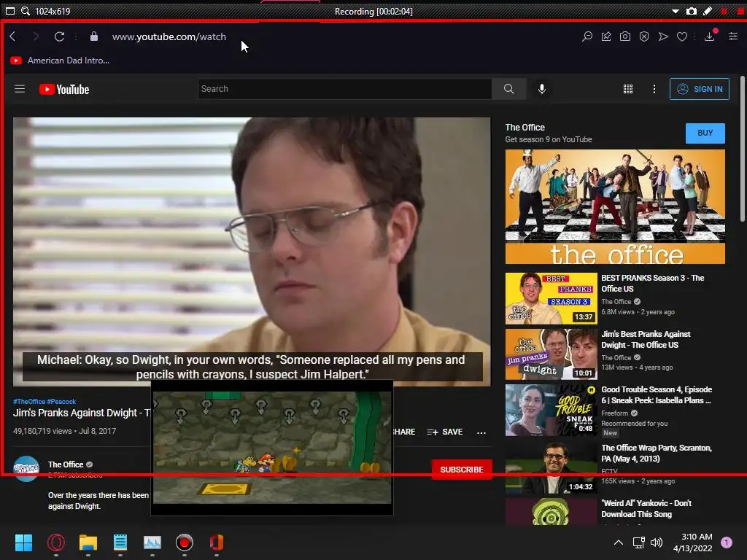Click the page vertical scrollbar
The height and width of the screenshot is (560, 747).
(742, 147)
